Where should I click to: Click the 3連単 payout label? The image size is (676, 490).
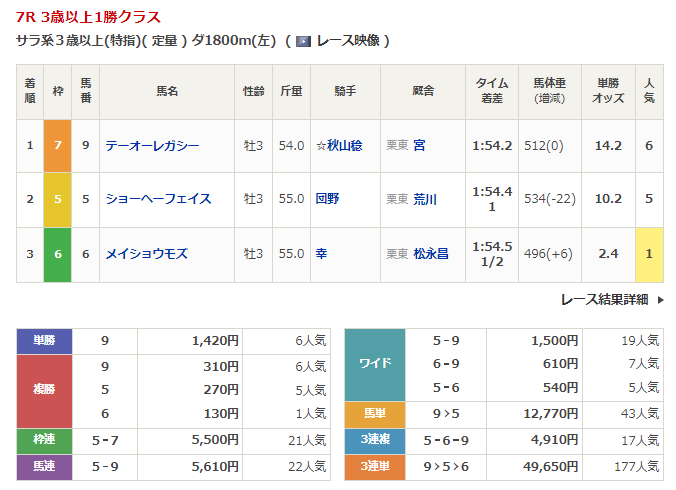pyautogui.click(x=374, y=465)
